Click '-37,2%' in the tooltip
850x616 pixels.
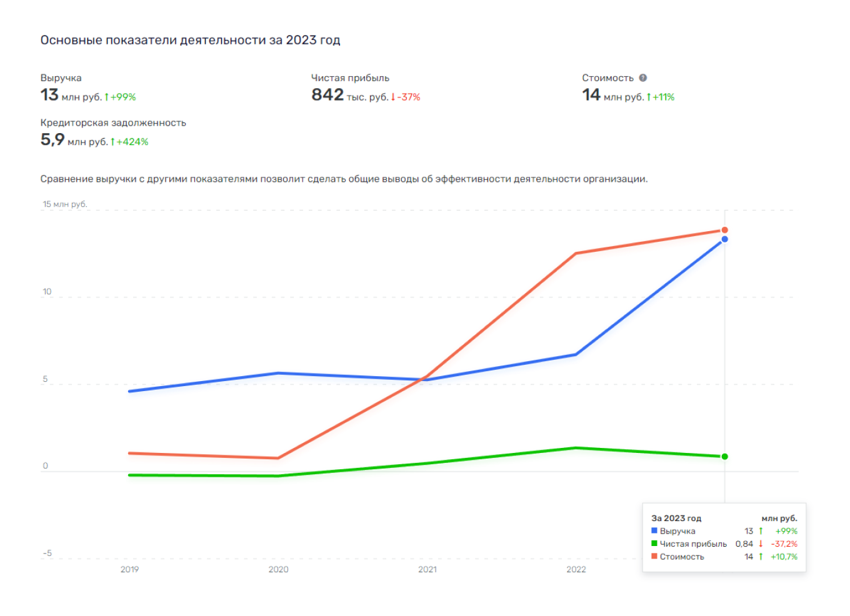(784, 544)
